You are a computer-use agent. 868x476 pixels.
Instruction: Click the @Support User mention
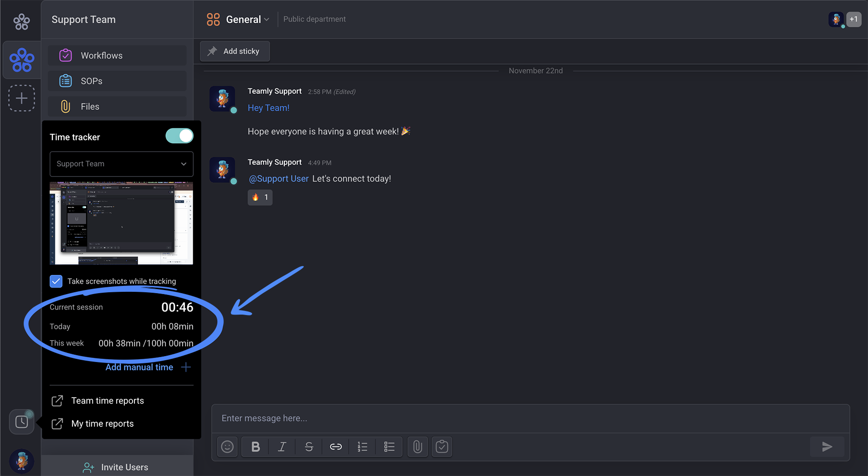278,179
